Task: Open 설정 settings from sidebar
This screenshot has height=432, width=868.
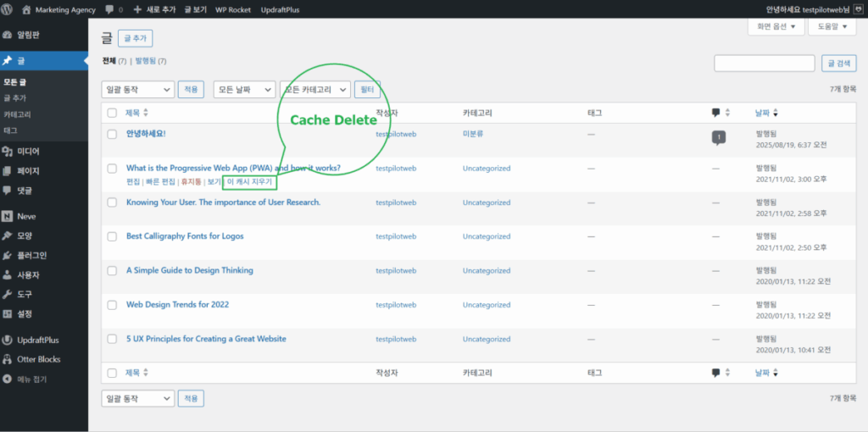Action: pyautogui.click(x=25, y=313)
